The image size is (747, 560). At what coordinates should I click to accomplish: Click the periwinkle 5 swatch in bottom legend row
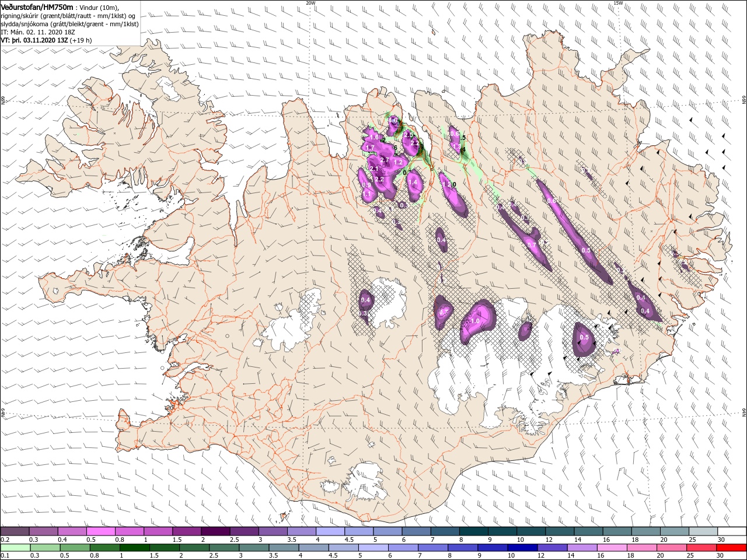coord(373,548)
